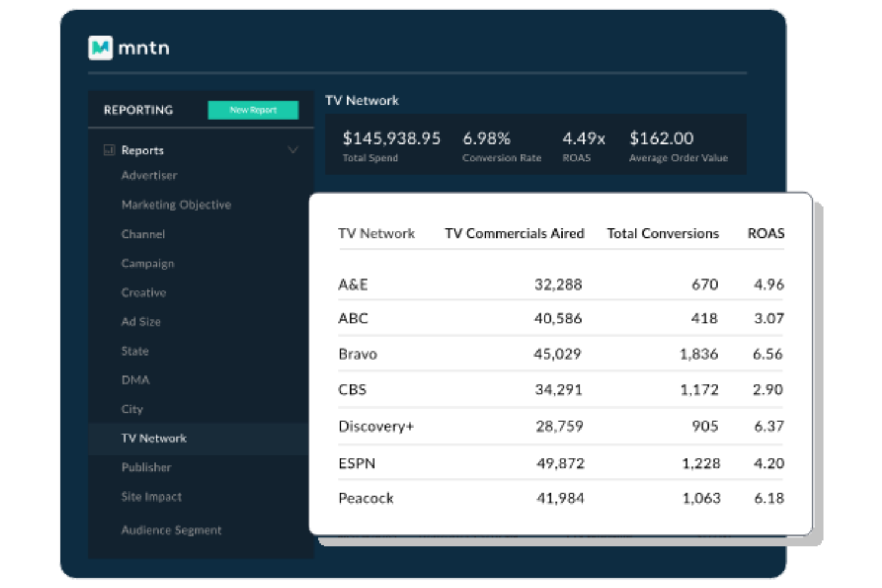Collapse the Reports section chevron
Image resolution: width=882 pixels, height=588 pixels.
293,150
